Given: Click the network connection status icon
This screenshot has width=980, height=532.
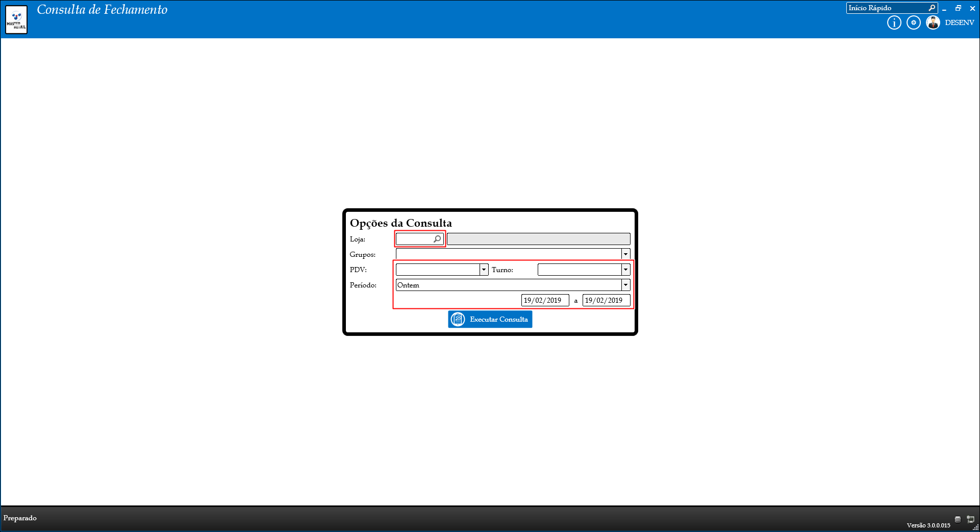Looking at the screenshot, I should click(970, 520).
